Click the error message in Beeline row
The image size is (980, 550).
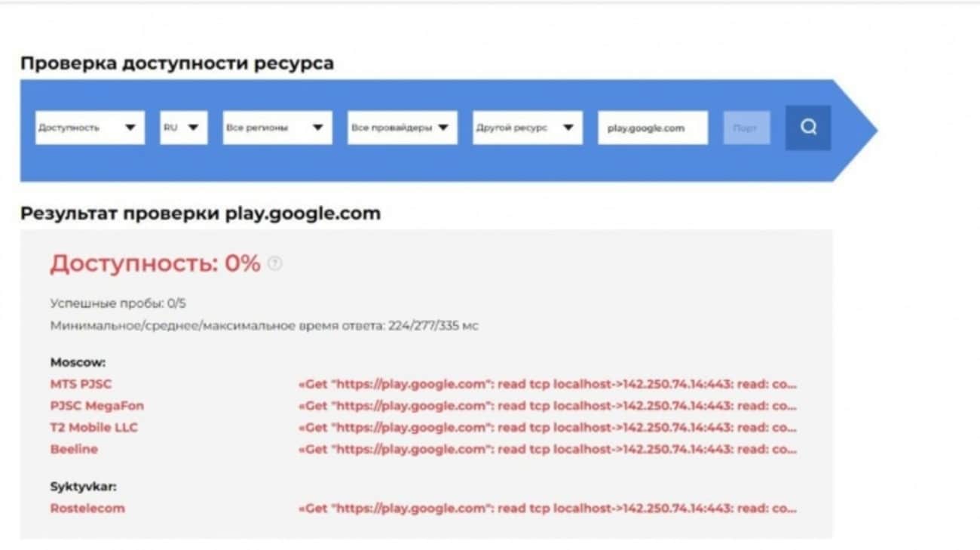coord(547,449)
